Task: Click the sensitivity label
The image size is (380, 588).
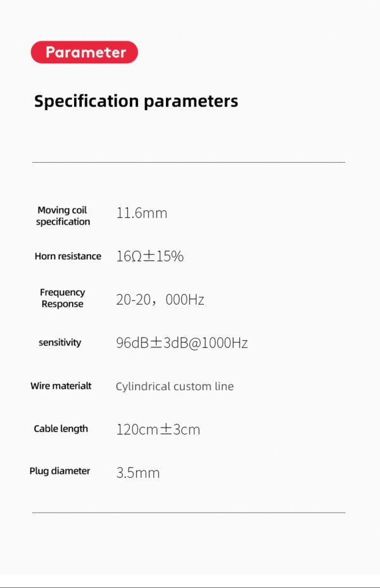Action: 60,342
